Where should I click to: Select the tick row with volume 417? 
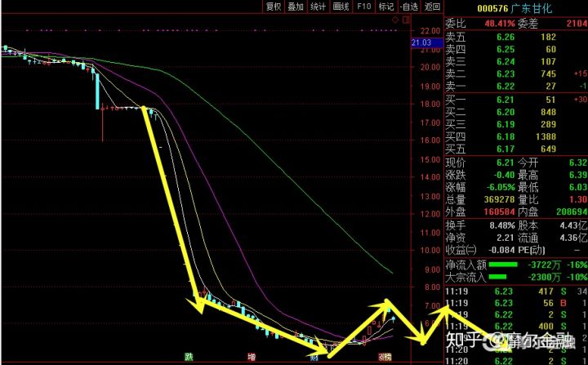(x=516, y=292)
